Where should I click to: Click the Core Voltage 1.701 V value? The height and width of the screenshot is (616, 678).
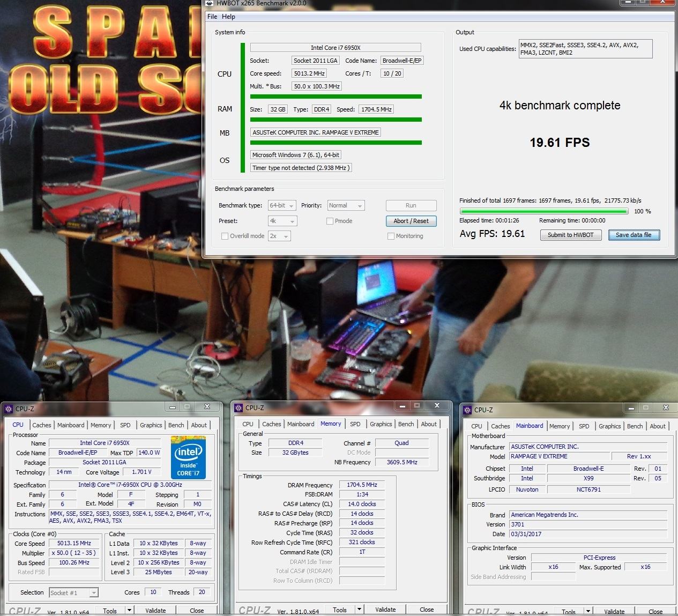141,472
